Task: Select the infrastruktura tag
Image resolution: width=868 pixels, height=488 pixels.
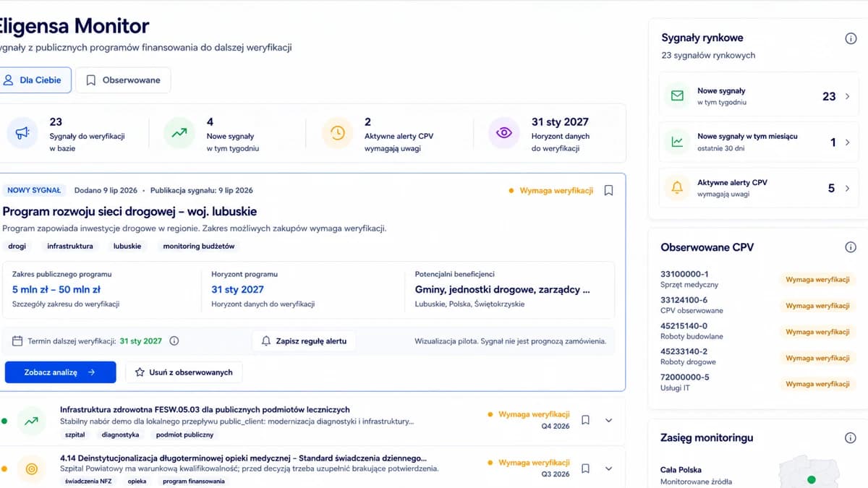Action: pos(70,247)
